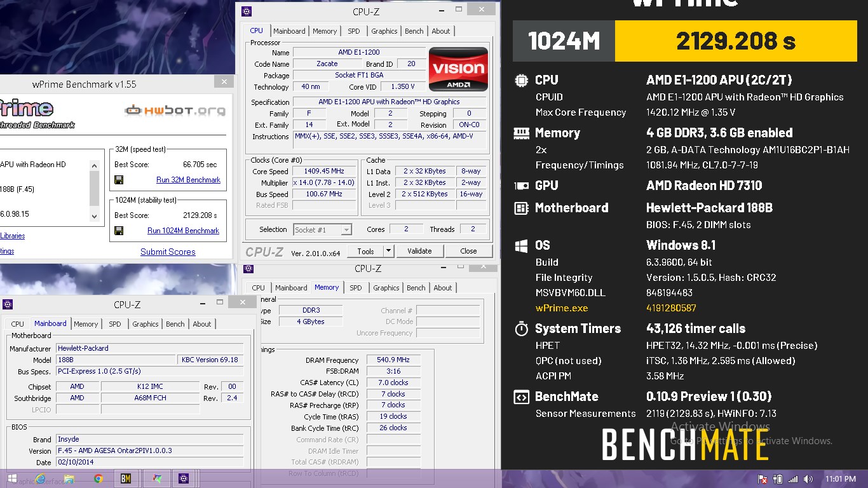Click the BIOS Version field F.45 AMD AGESA
This screenshot has width=868, height=488.
click(149, 451)
